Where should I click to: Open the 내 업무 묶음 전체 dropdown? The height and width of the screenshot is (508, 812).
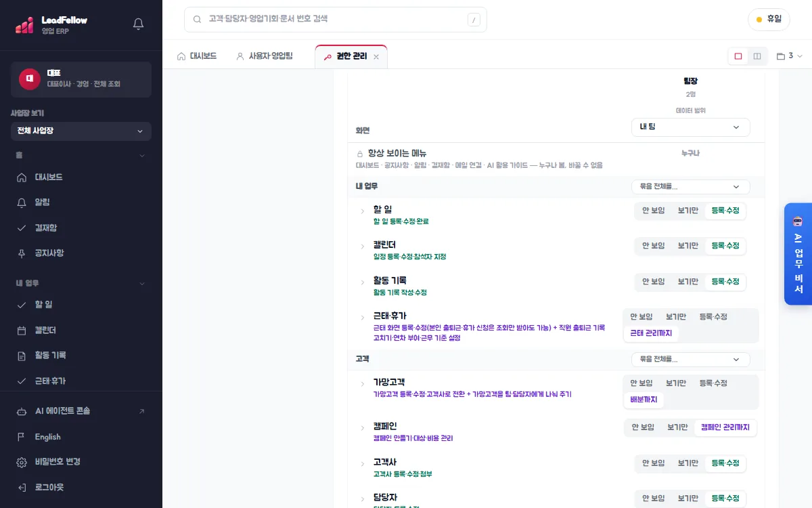coord(690,186)
